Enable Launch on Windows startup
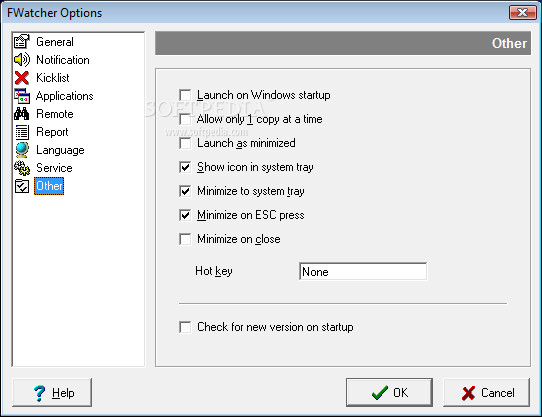 185,95
